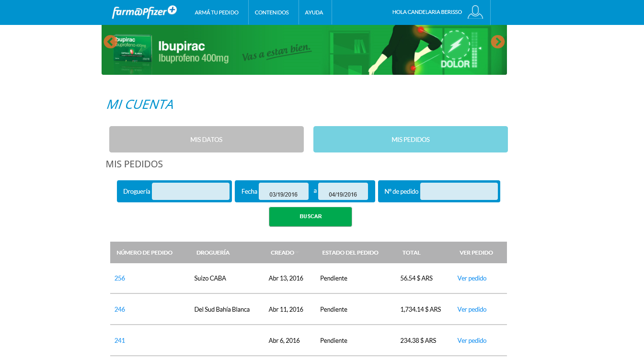Click the Abr 11, 2016 date cell

tap(286, 309)
